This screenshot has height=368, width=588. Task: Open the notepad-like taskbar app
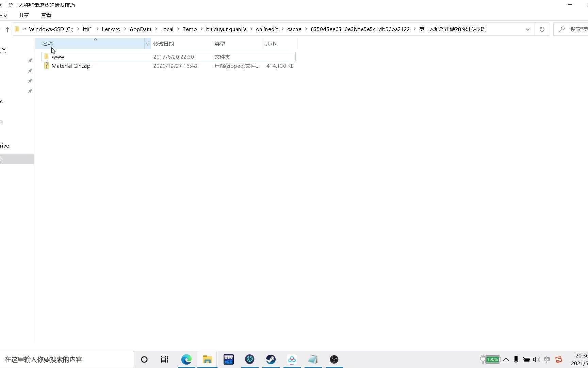click(313, 359)
